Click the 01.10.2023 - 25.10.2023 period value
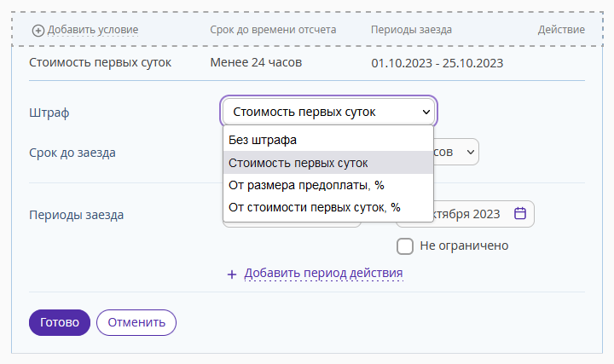This screenshot has width=614, height=364. pos(437,63)
